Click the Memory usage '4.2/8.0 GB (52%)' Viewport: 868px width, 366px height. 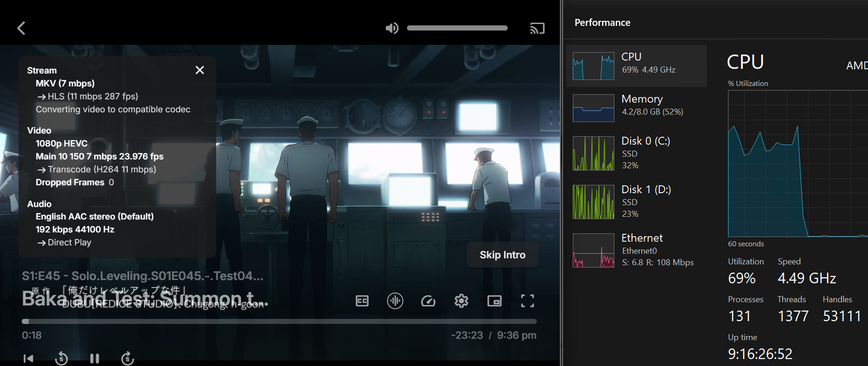click(x=653, y=112)
